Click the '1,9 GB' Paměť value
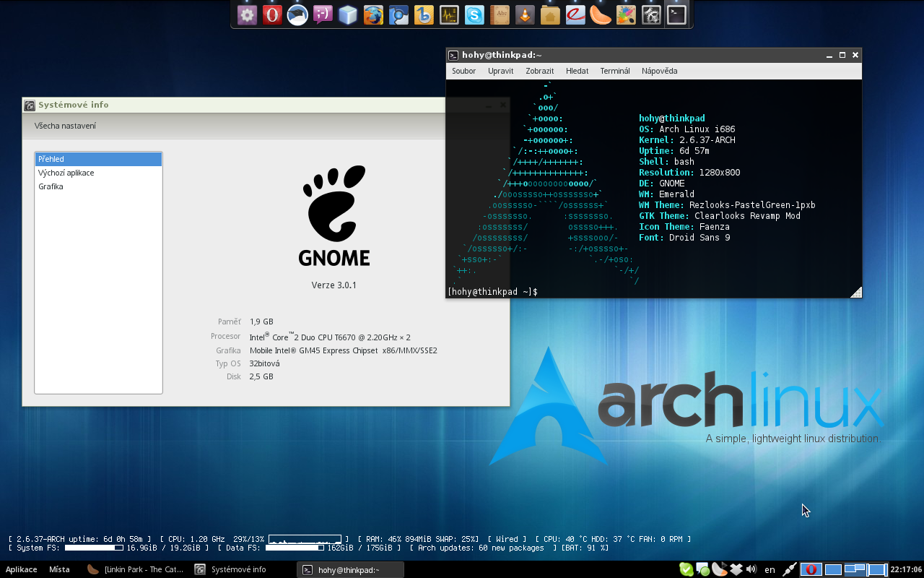Screen dimensions: 924x578 pos(261,322)
